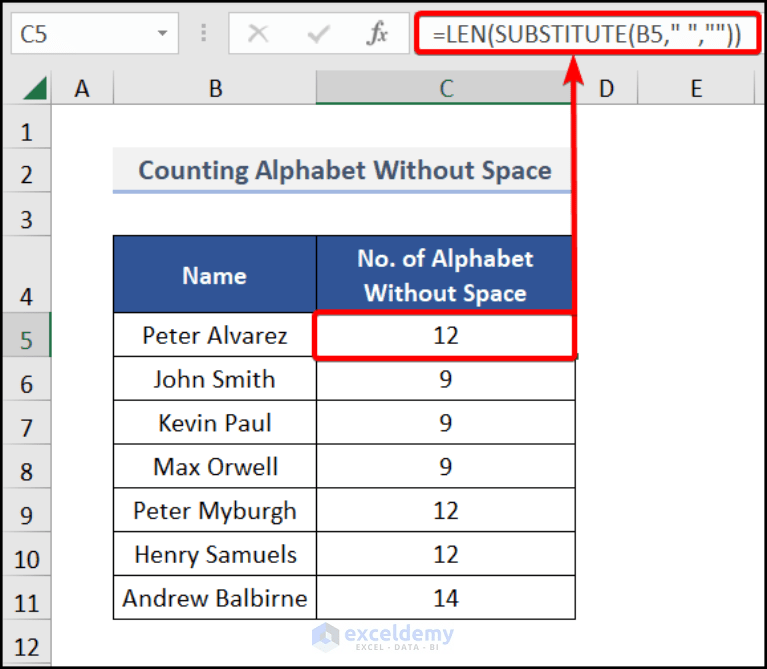Screen dimensions: 767x669
Task: Select the cell John Smith
Action: pos(215,379)
